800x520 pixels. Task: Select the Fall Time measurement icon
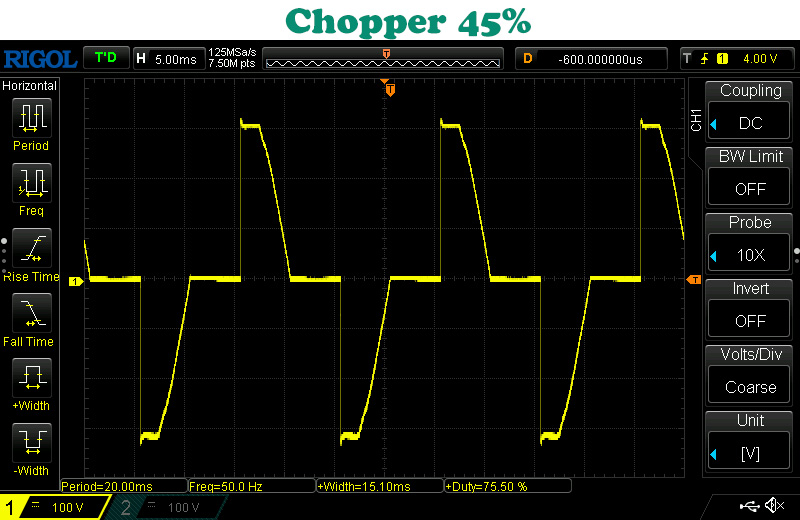pyautogui.click(x=32, y=313)
